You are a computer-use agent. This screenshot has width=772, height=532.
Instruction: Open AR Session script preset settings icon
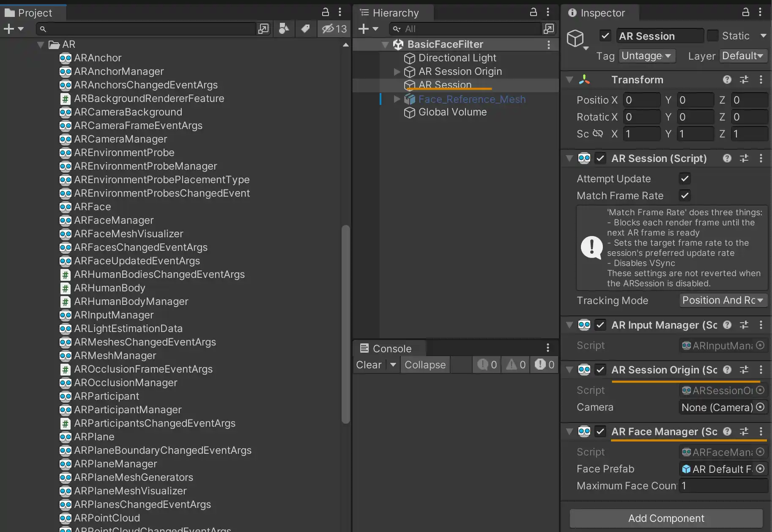point(744,158)
